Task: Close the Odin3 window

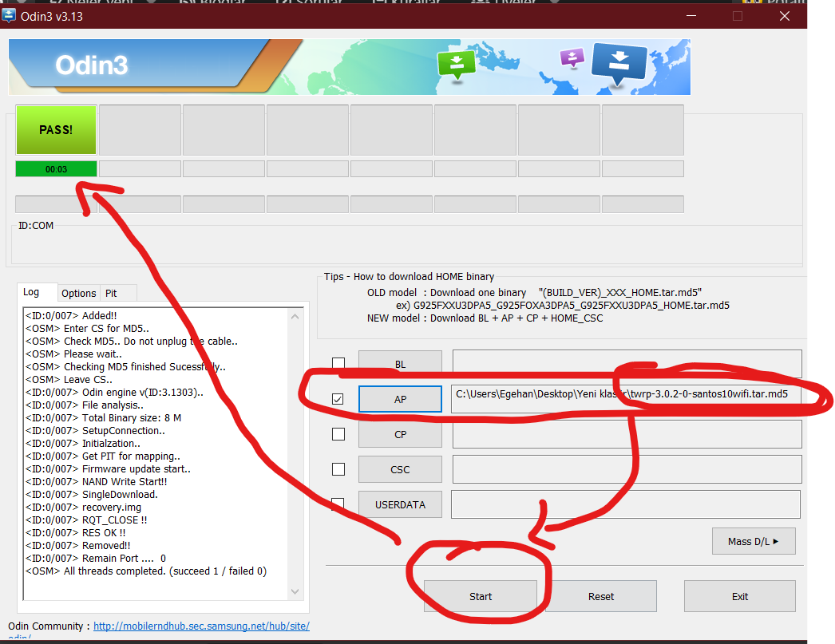Action: (x=785, y=16)
